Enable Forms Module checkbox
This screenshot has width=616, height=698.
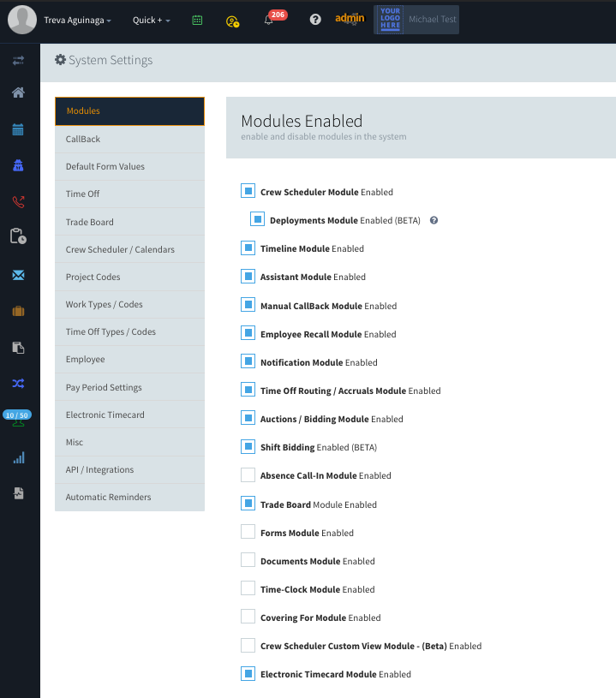[x=248, y=532]
